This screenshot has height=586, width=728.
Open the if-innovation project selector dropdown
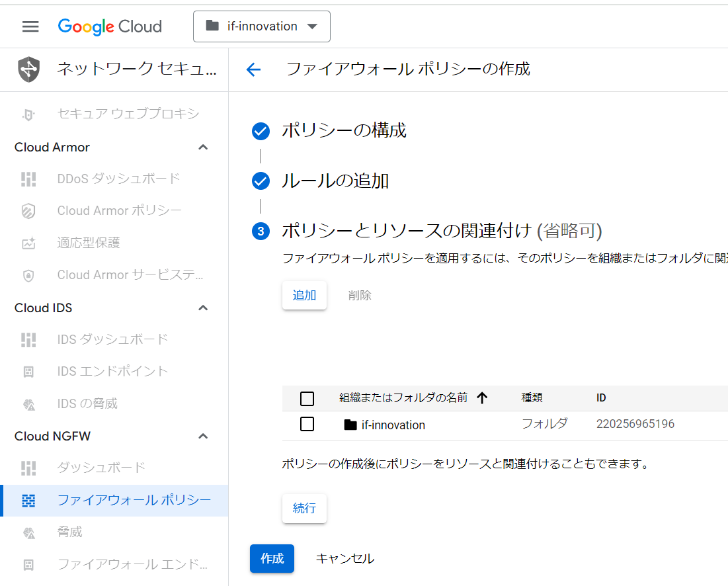(x=262, y=26)
